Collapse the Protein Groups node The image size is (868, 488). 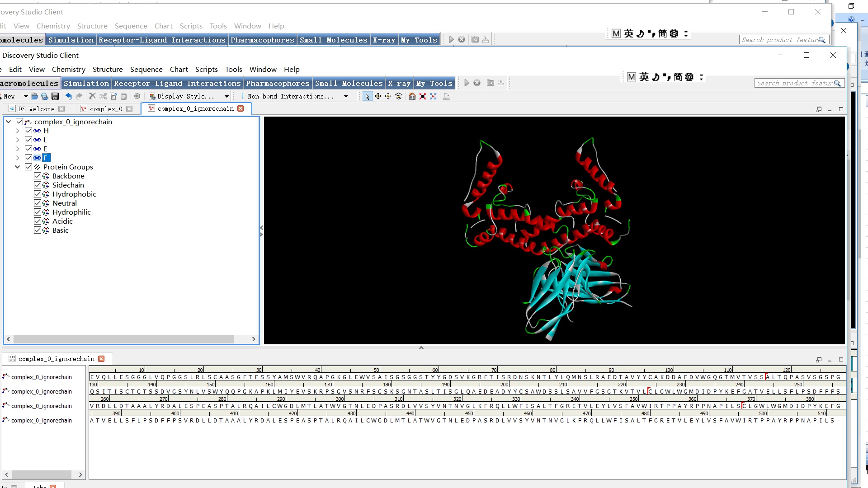pos(18,167)
